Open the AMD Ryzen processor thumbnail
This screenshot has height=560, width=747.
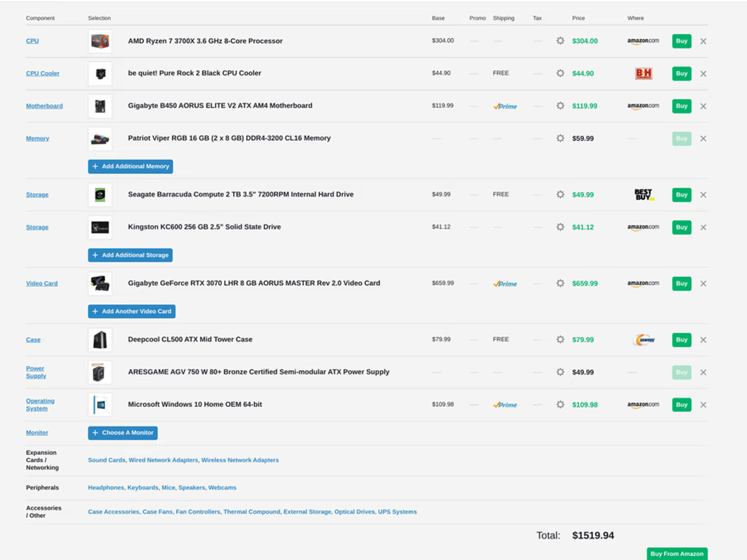coord(100,41)
